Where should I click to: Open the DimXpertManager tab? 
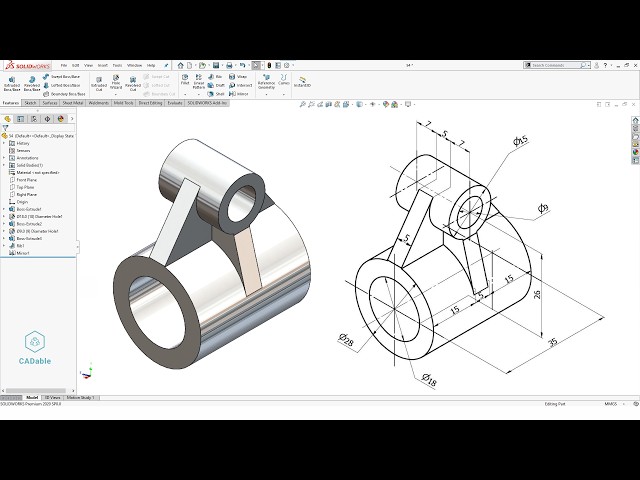coord(47,119)
